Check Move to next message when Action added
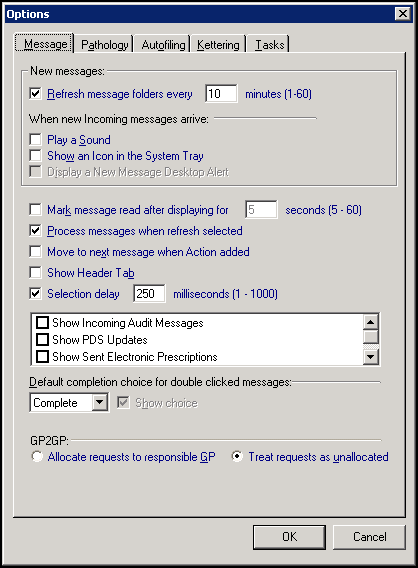 click(x=35, y=252)
